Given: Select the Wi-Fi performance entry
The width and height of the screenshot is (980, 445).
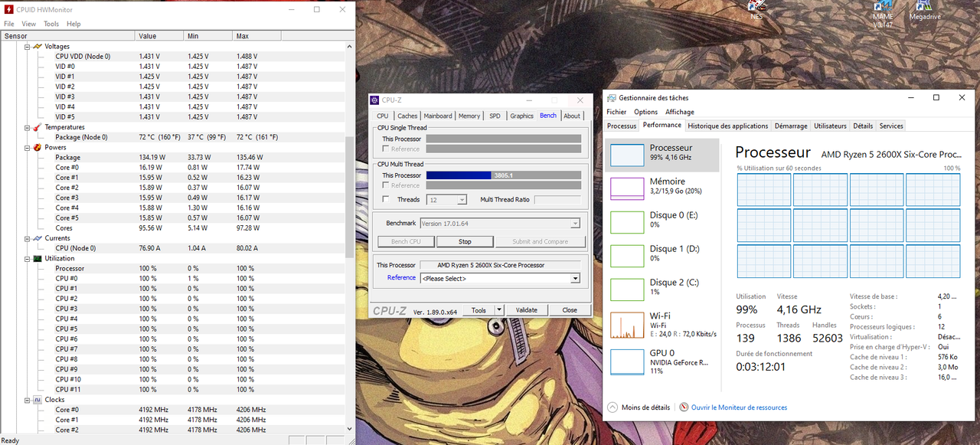Looking at the screenshot, I should tap(662, 324).
